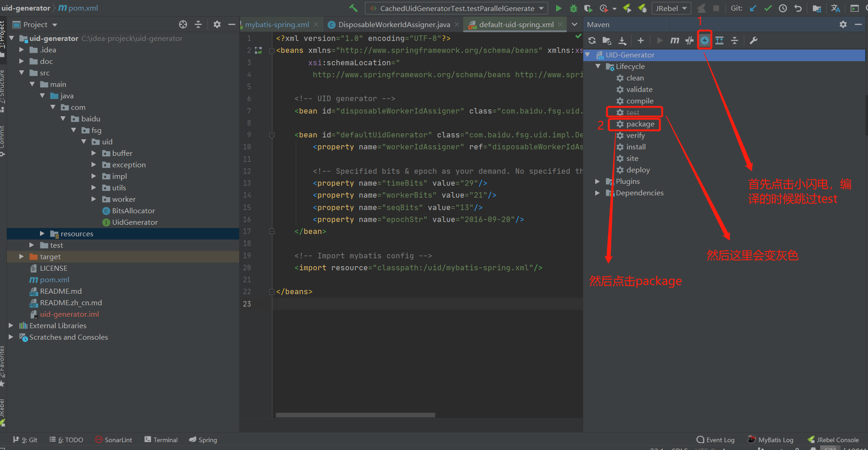
Task: Open run configuration dropdown CachedUidGeneratorTest
Action: (456, 8)
